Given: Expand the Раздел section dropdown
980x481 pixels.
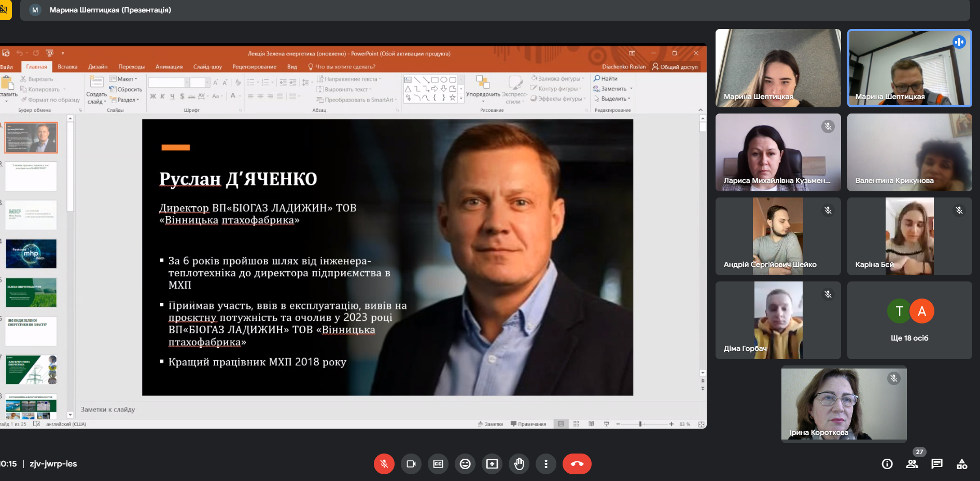Looking at the screenshot, I should click(x=124, y=100).
